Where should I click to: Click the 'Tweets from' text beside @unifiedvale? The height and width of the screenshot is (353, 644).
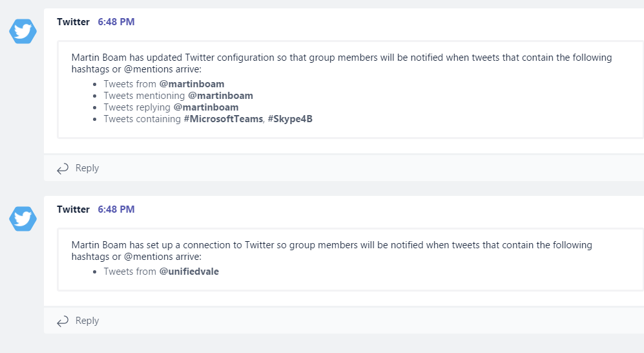click(130, 272)
